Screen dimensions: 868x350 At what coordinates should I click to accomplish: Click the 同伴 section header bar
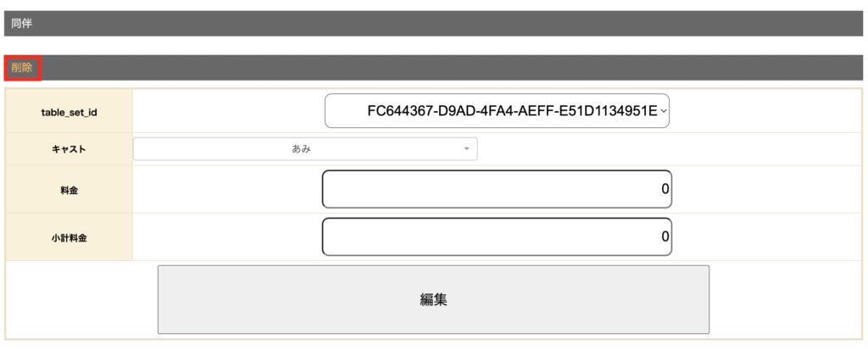[x=434, y=24]
